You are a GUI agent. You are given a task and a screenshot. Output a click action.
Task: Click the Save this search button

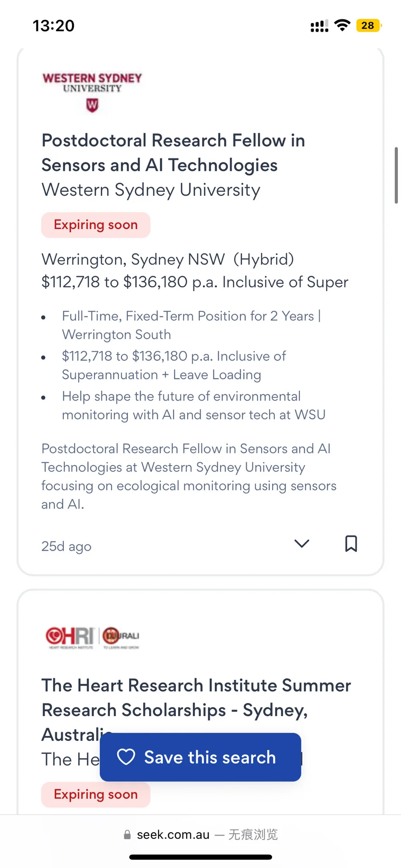click(200, 757)
